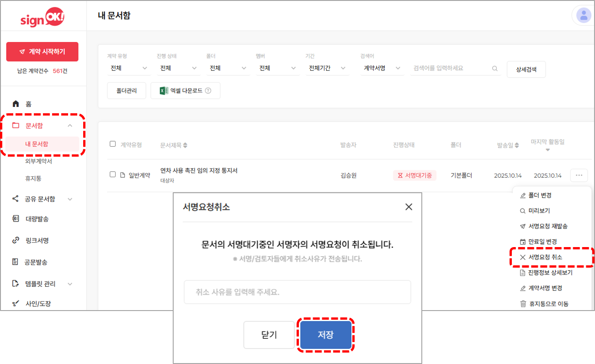Click the 검색어를 입력하세요 search field
The width and height of the screenshot is (595, 364).
(x=455, y=68)
